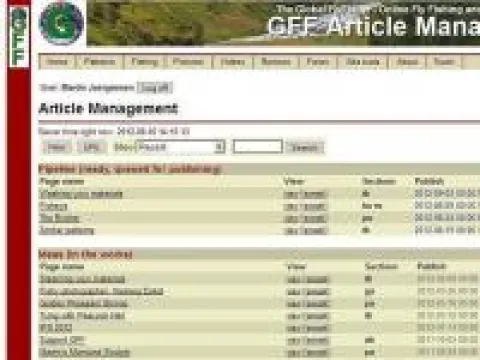
Task: Open first article link in Pipeline section
Action: point(81,194)
